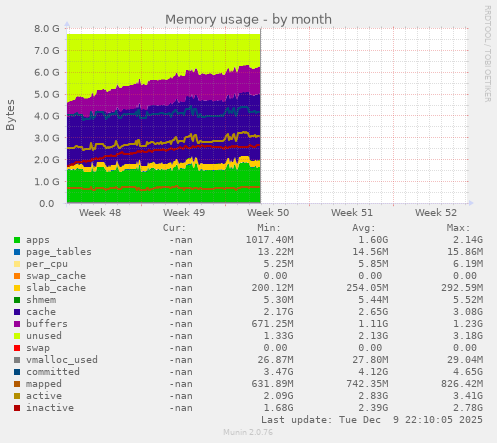This screenshot has width=497, height=443.
Task: Click inactive minimum value 1.68G
Action: tap(278, 408)
